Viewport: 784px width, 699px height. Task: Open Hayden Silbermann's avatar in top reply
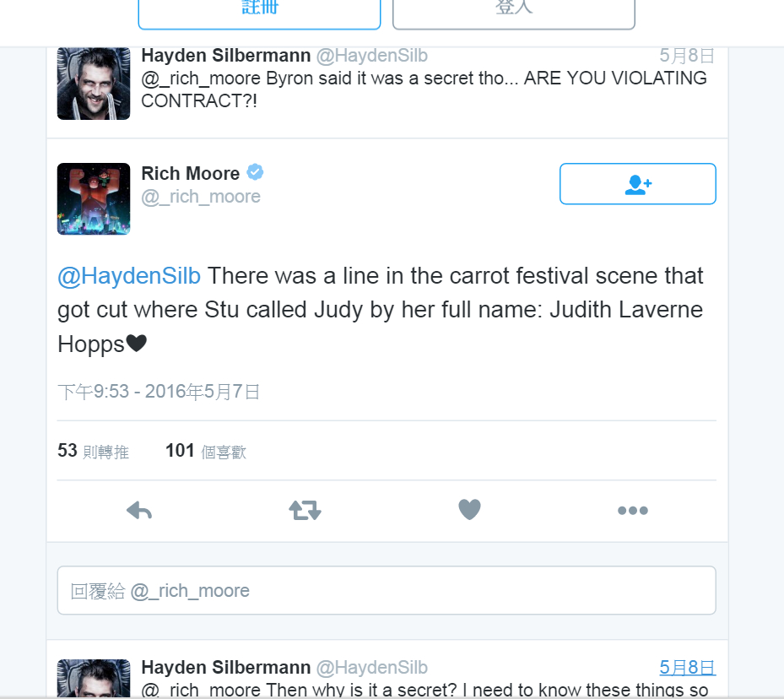(94, 84)
